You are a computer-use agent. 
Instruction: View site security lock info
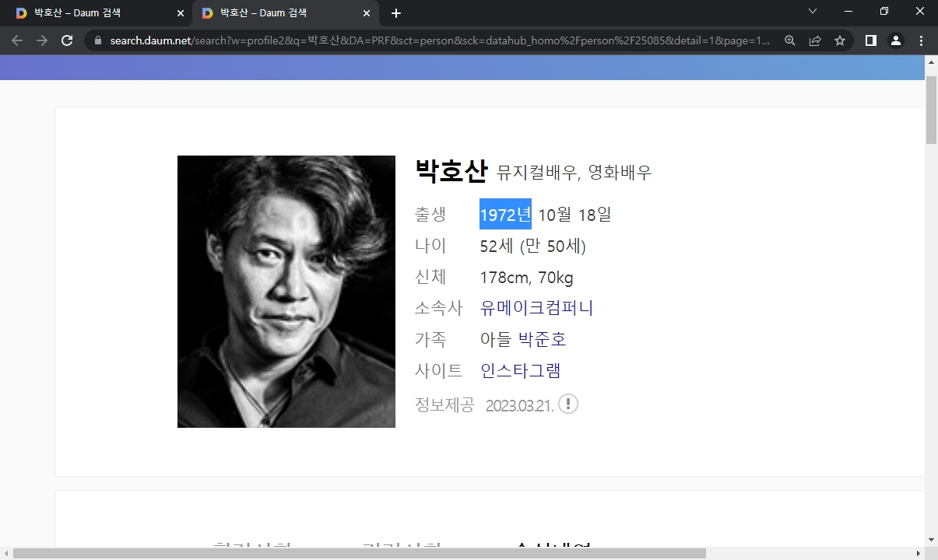98,40
